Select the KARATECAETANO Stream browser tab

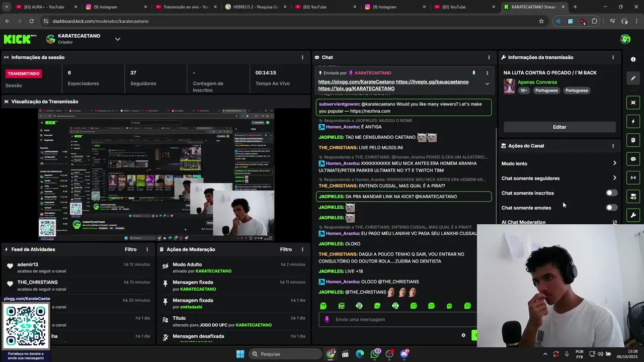(535, 7)
